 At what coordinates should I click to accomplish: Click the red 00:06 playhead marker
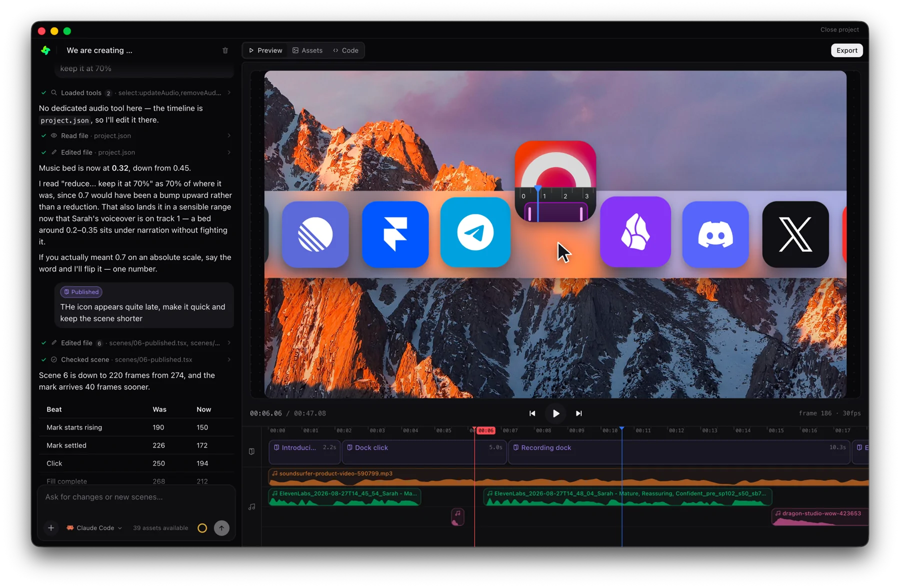(x=485, y=430)
